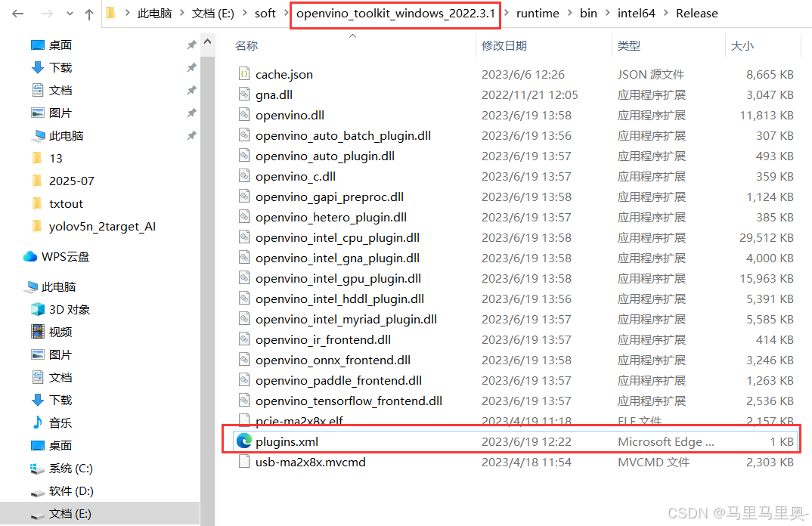Select openvino_onnx_frontend.dll
This screenshot has height=526, width=812.
[333, 360]
